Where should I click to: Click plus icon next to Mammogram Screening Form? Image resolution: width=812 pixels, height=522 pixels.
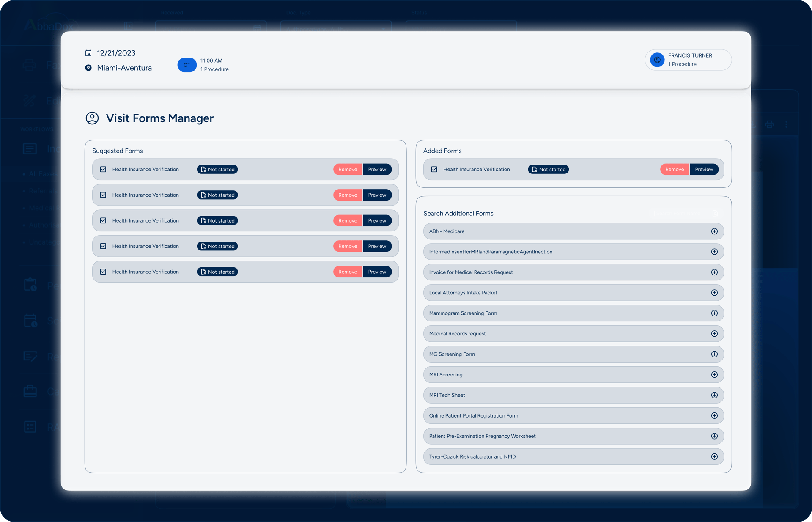(x=714, y=313)
